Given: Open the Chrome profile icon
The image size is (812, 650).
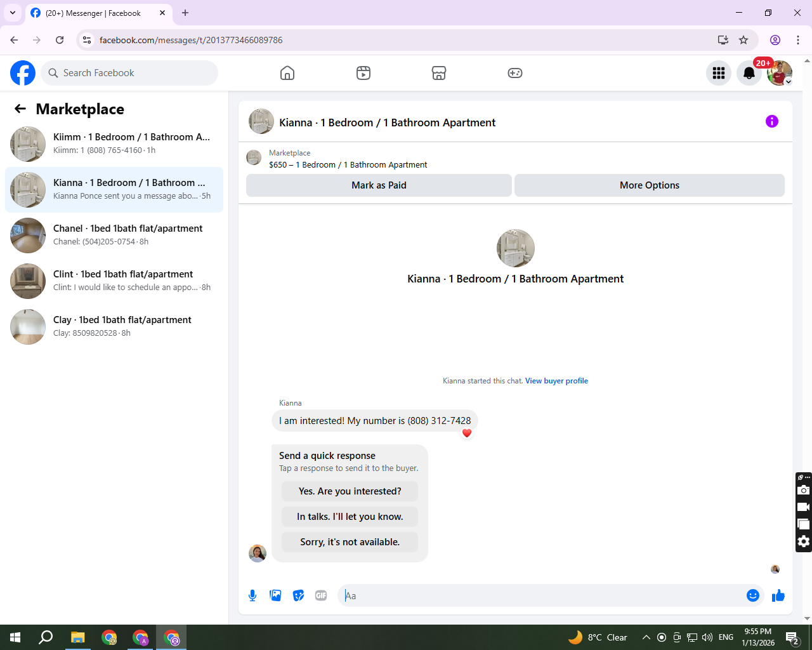Looking at the screenshot, I should [x=775, y=40].
